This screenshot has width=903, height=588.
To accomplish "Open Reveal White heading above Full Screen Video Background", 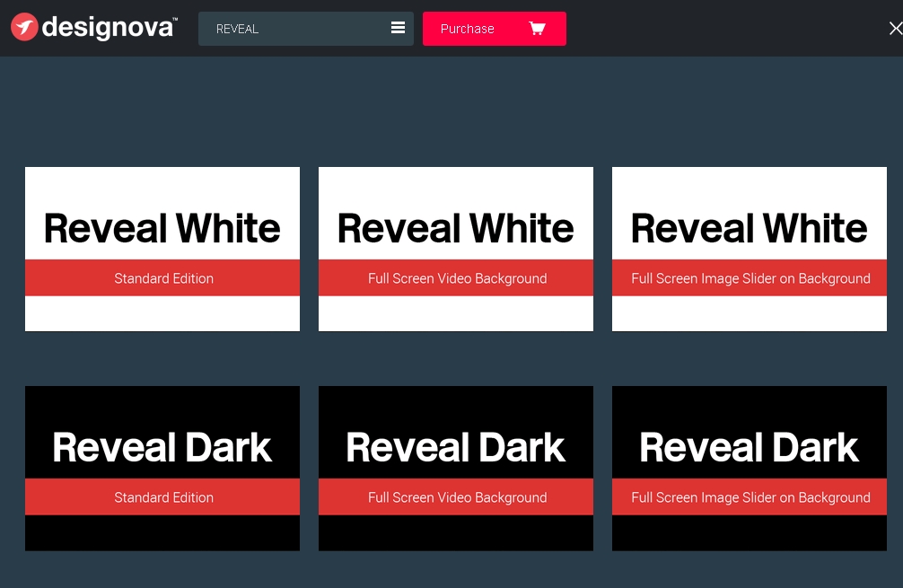I will (456, 228).
